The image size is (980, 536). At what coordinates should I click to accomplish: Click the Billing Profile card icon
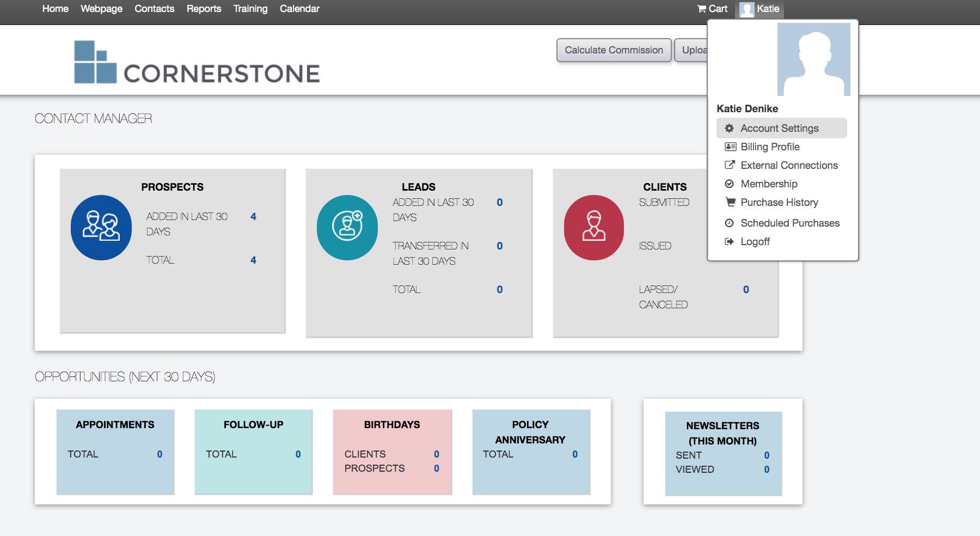pyautogui.click(x=730, y=147)
